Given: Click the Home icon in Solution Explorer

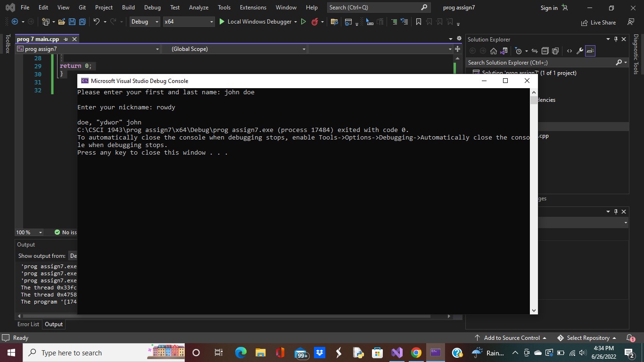Looking at the screenshot, I should click(493, 50).
